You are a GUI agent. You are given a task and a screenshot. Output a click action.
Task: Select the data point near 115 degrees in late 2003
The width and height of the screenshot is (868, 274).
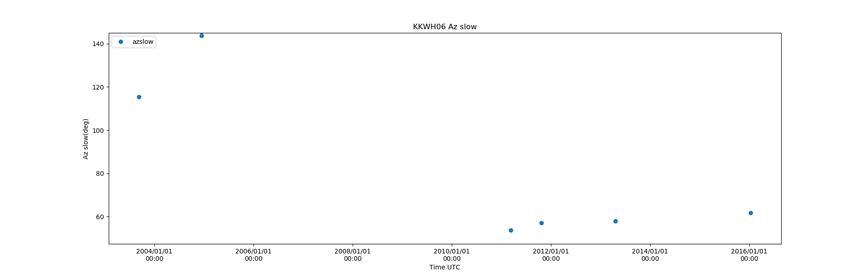coord(139,97)
